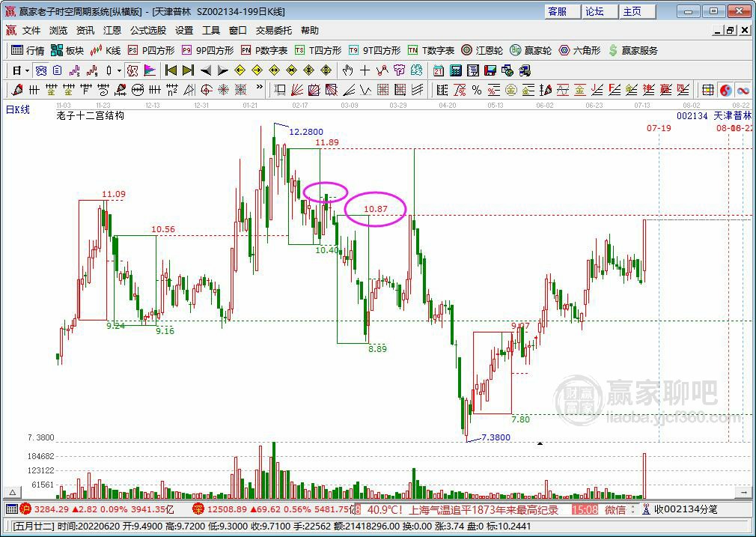Open the 行情 quotes view
This screenshot has width=756, height=537.
28,50
